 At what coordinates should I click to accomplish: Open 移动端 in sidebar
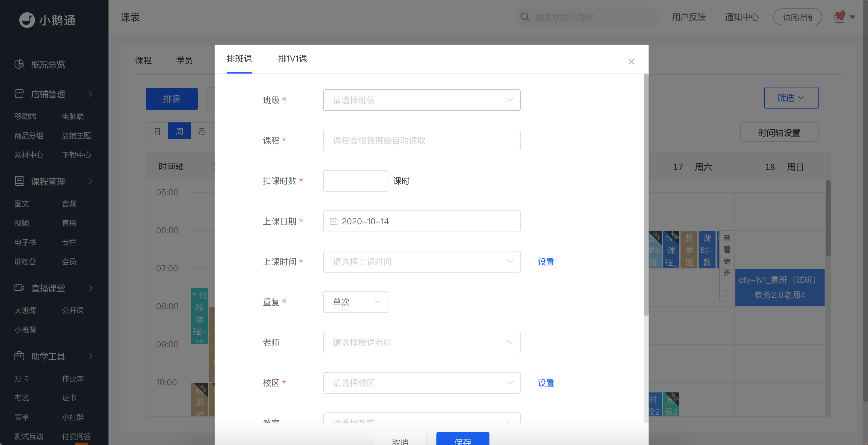(25, 116)
